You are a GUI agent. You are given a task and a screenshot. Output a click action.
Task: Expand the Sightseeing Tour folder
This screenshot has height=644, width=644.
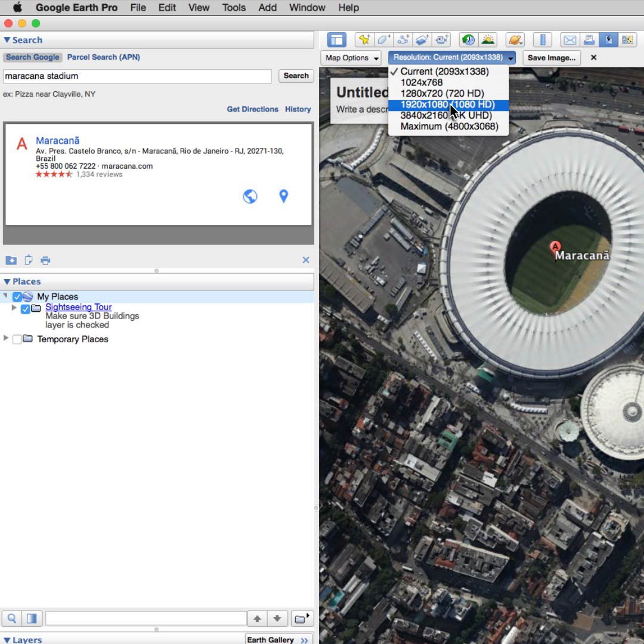[14, 307]
